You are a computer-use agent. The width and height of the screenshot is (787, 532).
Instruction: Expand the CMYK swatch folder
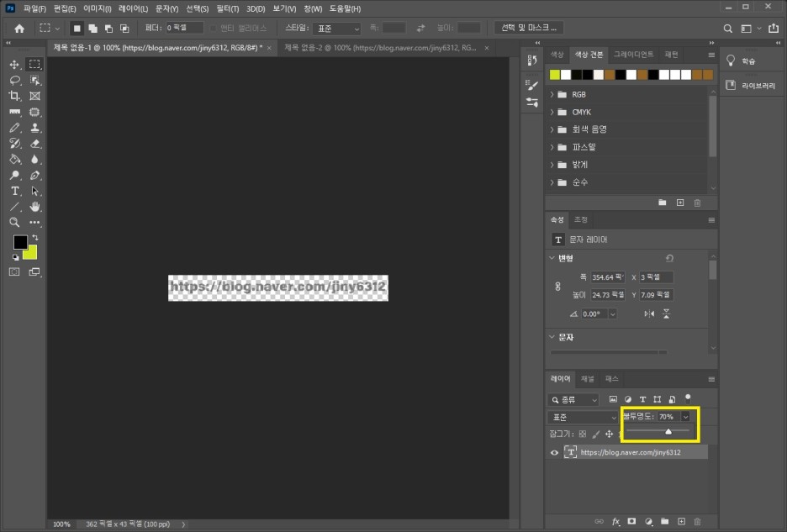[552, 112]
